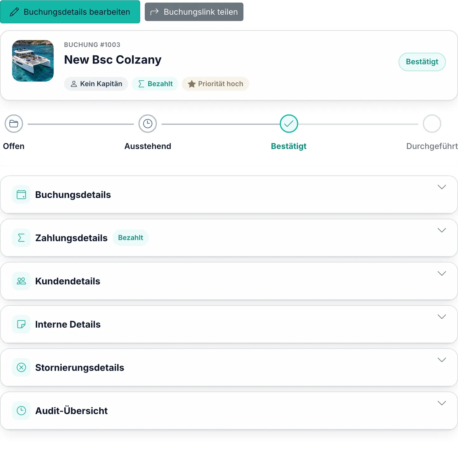Select the Ausstehend status step label

[148, 146]
